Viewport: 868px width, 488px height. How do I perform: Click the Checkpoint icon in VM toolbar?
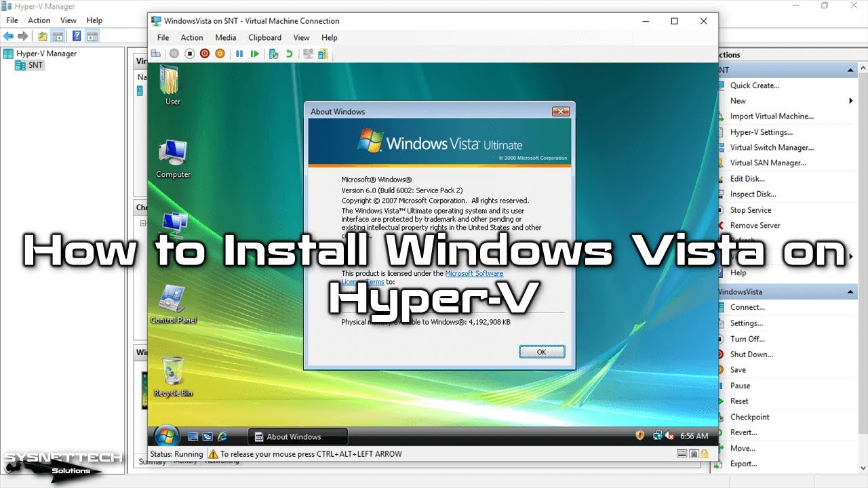(273, 54)
